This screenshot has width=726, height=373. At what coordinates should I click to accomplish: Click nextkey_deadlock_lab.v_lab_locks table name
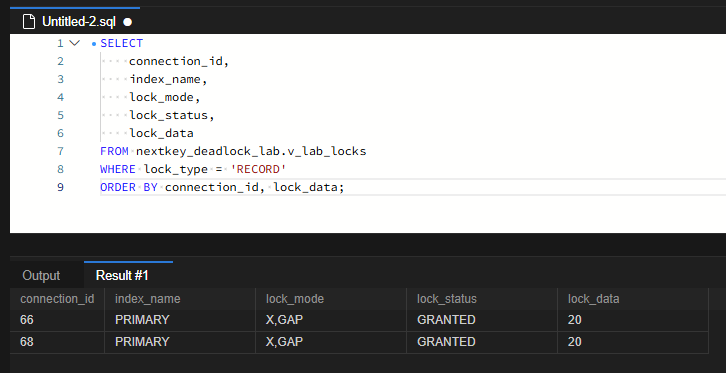coord(251,151)
